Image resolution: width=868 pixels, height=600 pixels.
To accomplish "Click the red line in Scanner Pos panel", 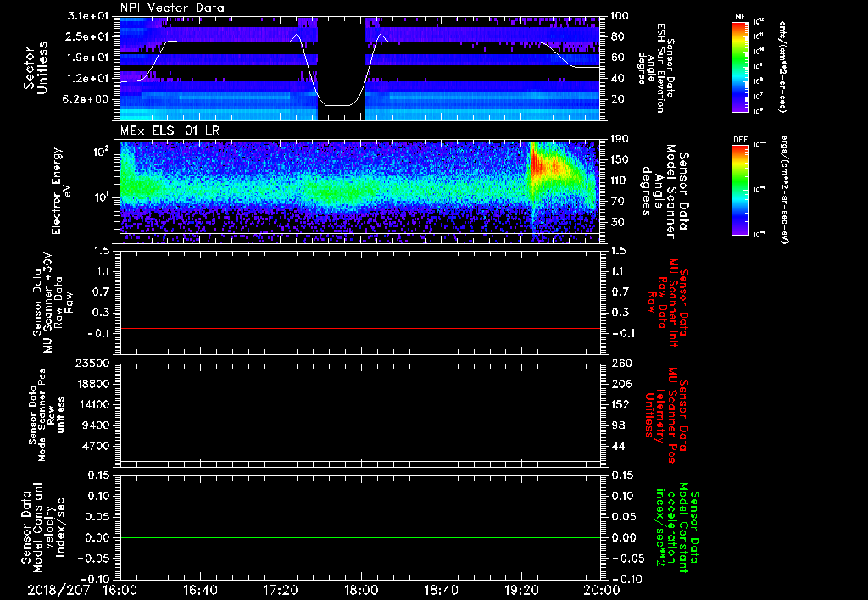I will pyautogui.click(x=359, y=431).
